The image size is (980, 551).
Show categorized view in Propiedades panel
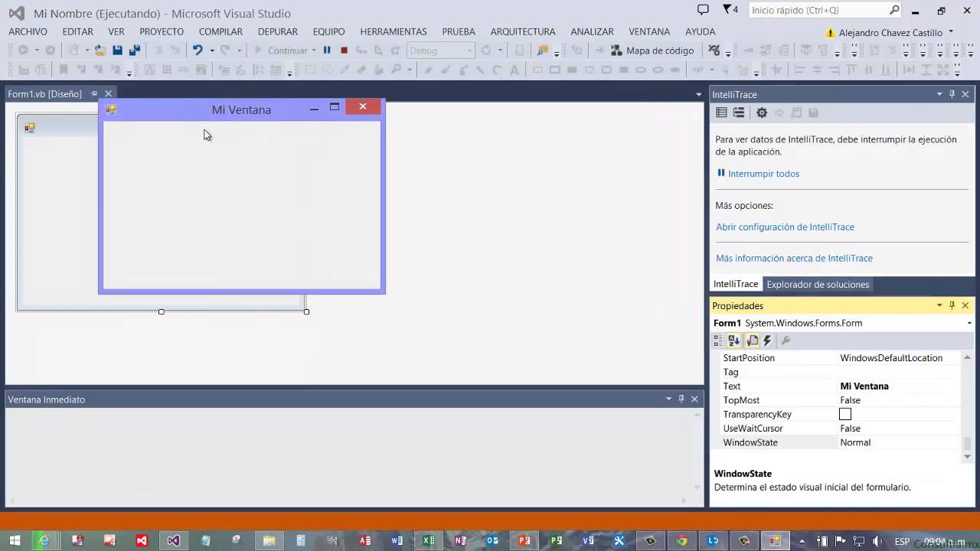pos(719,341)
